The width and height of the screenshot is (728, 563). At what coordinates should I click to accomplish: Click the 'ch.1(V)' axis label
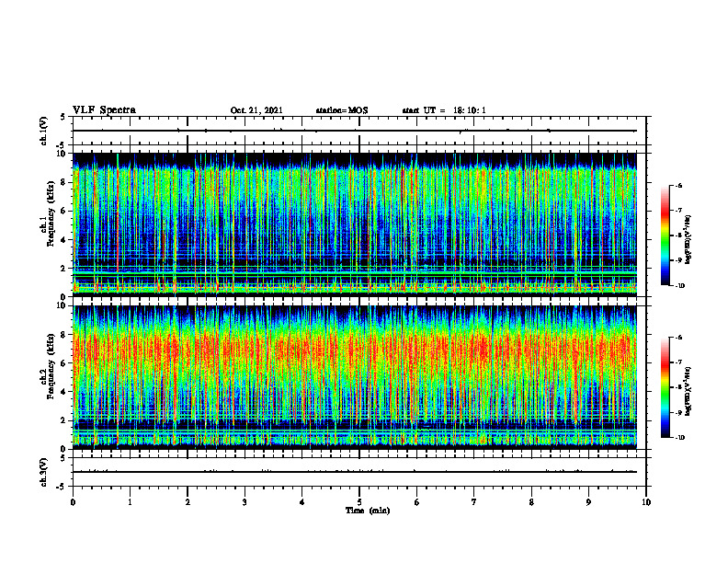[x=44, y=131]
